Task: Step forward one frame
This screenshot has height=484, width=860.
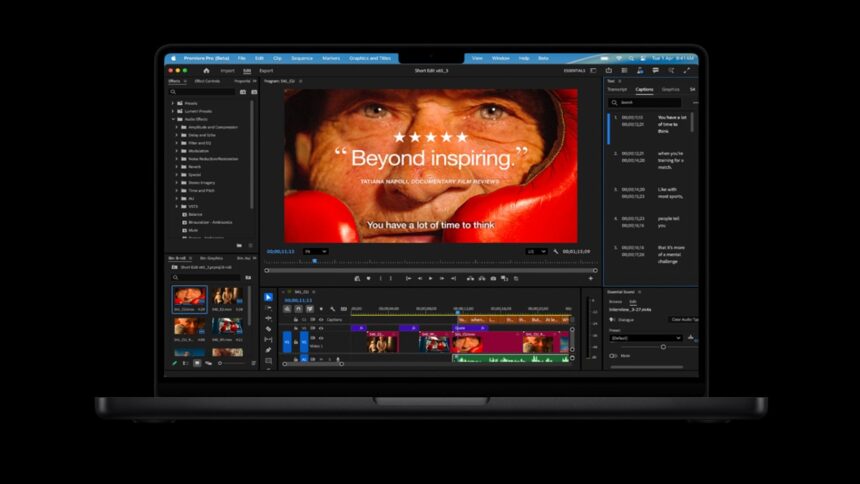Action: pos(442,279)
